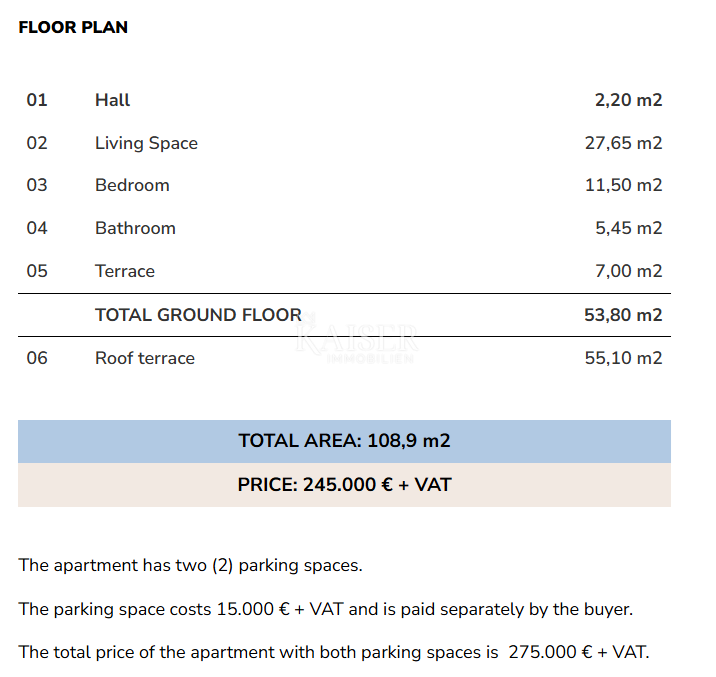Click the blue TOTAL AREA banner
The width and height of the screenshot is (716, 677).
(x=344, y=441)
